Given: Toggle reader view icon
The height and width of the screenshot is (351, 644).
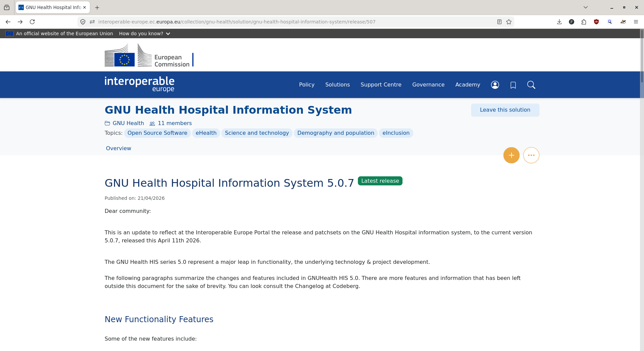Looking at the screenshot, I should tap(499, 22).
